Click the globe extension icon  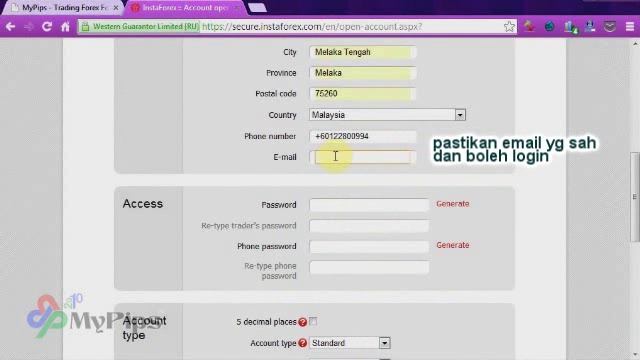click(x=549, y=27)
